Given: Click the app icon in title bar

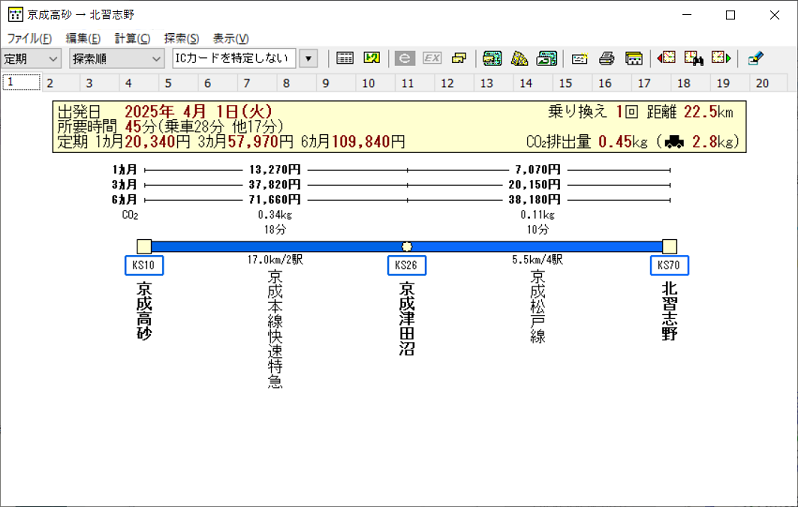Looking at the screenshot, I should point(15,15).
